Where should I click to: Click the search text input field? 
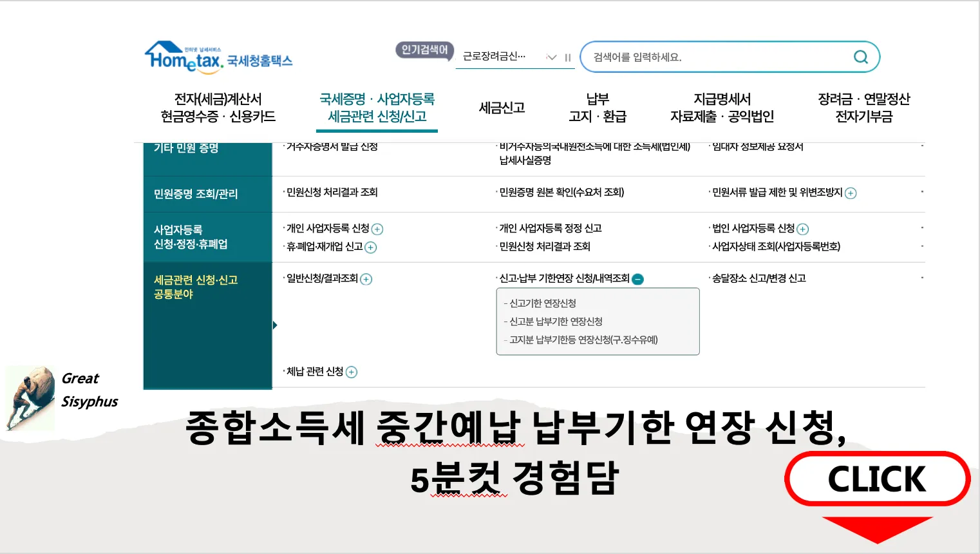point(708,57)
